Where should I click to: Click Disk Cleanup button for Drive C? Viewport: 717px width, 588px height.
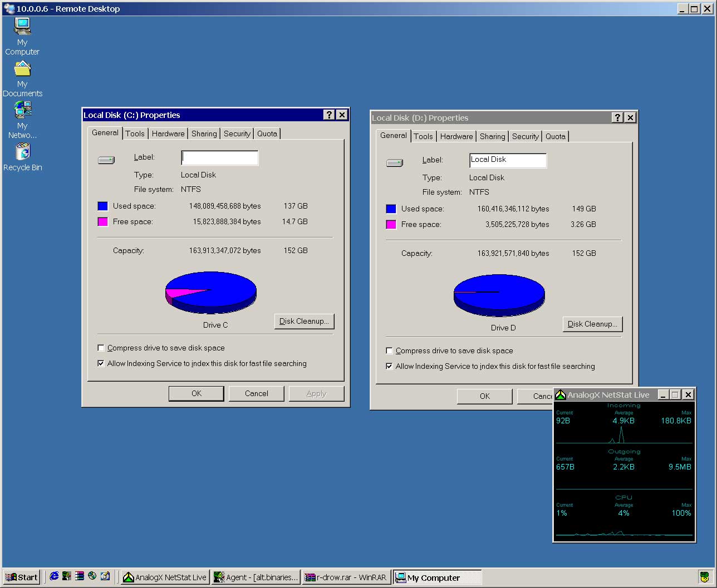tap(304, 321)
